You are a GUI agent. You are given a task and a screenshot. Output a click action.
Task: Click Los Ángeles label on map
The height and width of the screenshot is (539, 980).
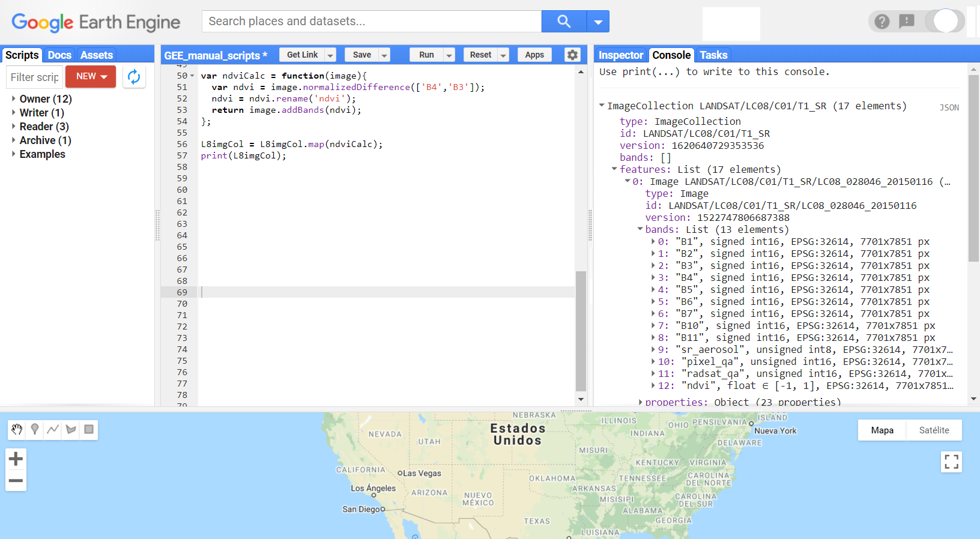click(x=373, y=488)
